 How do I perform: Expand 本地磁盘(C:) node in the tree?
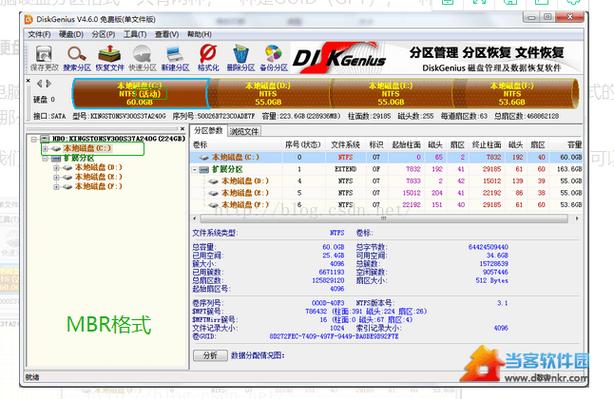[x=45, y=149]
